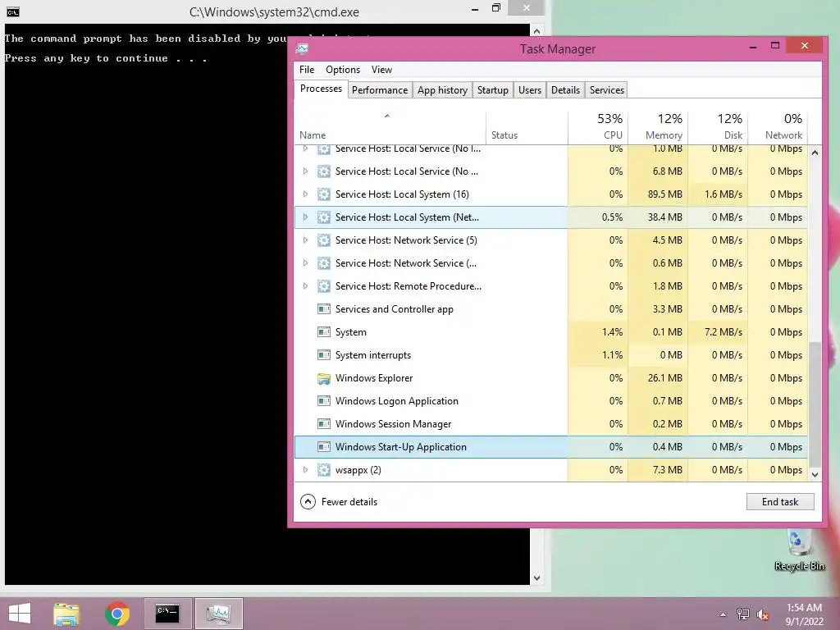
Task: Switch to Command Prompt taskbar button
Action: tap(167, 614)
